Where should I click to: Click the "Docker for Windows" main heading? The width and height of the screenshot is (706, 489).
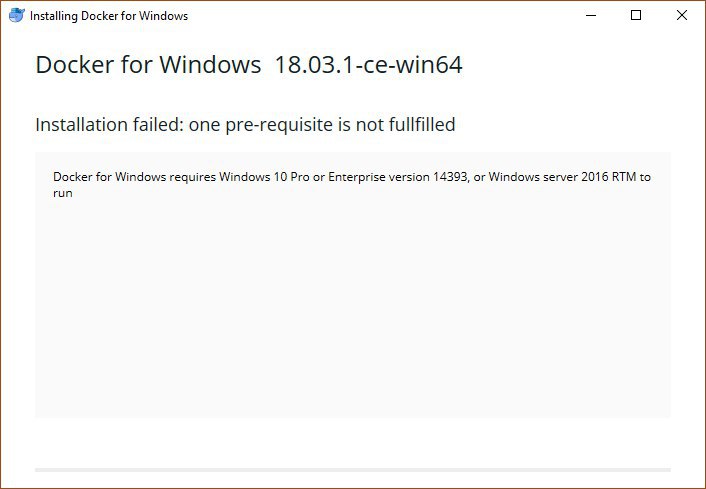(148, 65)
